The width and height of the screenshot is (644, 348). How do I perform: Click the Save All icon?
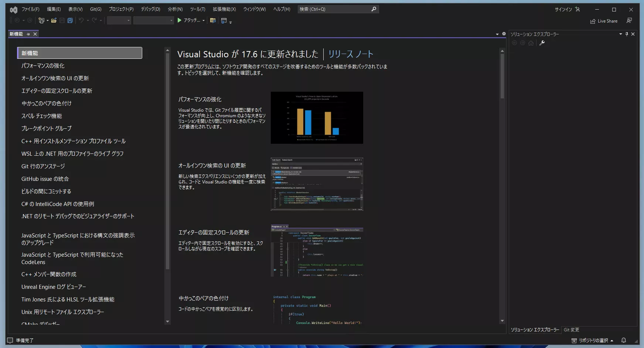coord(70,20)
